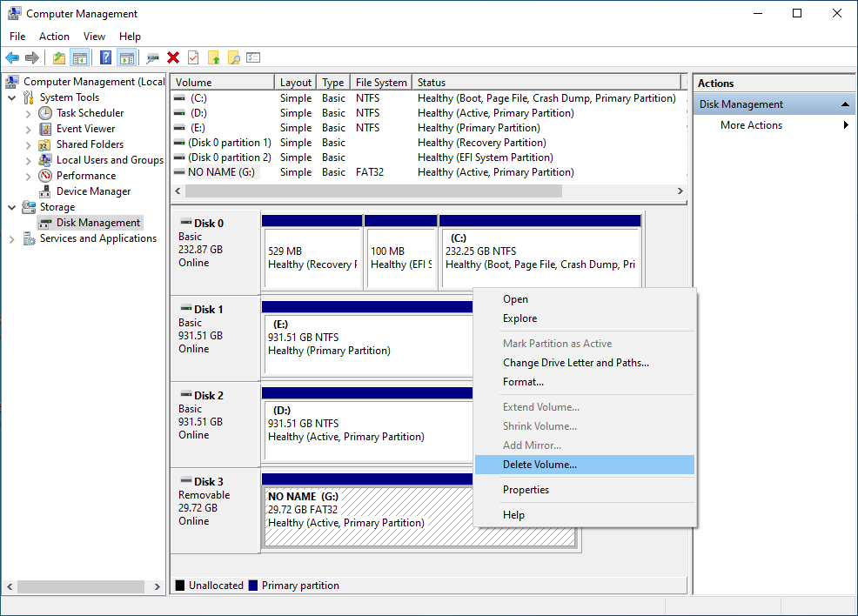Click the checklist settings toolbar icon
Screen dimensions: 858x616
(x=253, y=57)
